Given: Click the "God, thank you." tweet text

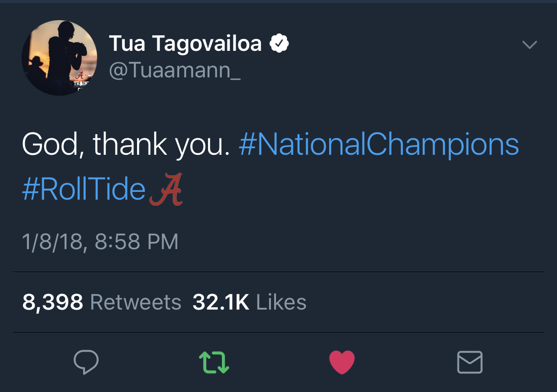Looking at the screenshot, I should click(126, 146).
